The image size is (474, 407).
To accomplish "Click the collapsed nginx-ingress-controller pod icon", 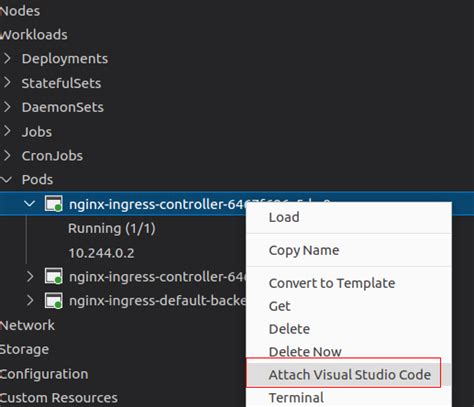I will 54,276.
